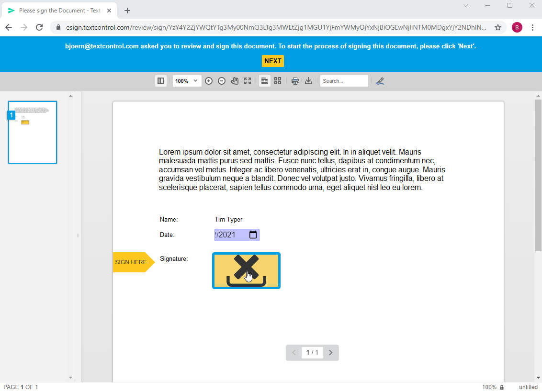Go to next page arrow
This screenshot has width=542, height=392.
coord(330,353)
